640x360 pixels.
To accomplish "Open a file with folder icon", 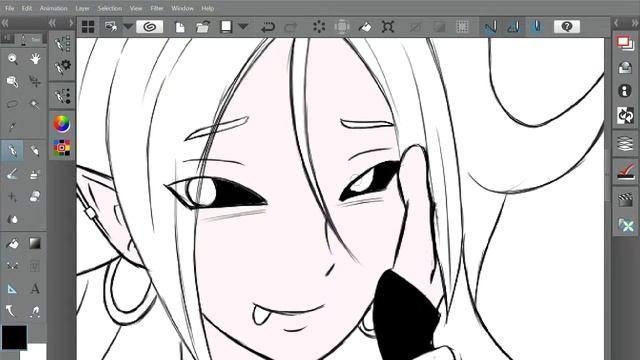I will click(x=202, y=27).
